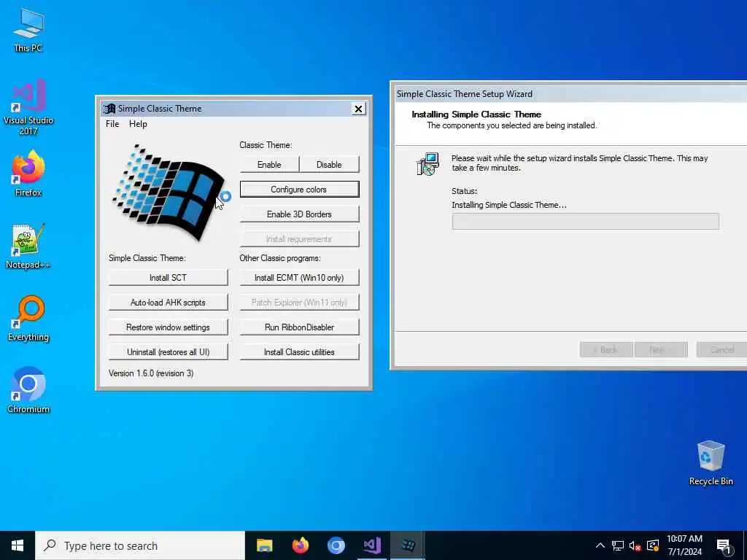
Task: Enable the Classic Theme
Action: tap(269, 164)
